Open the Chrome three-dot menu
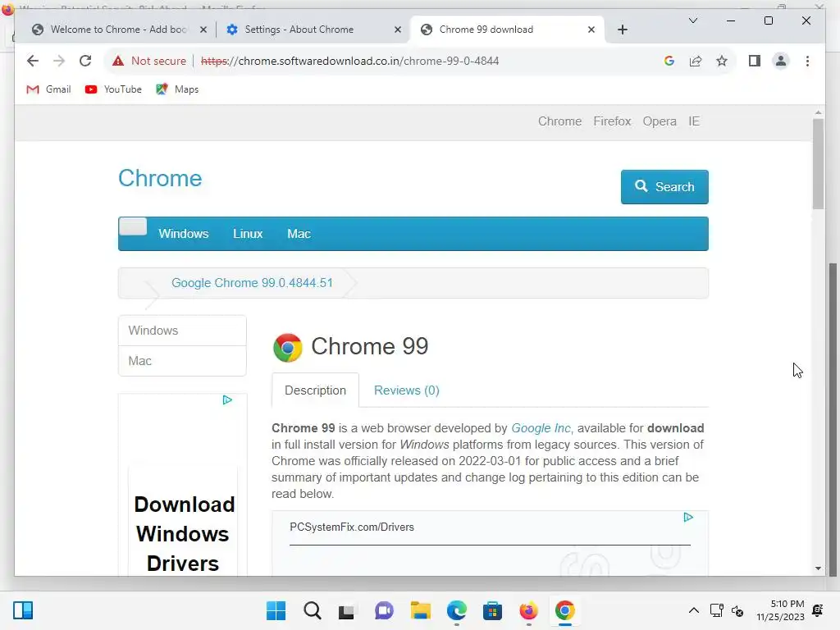 (x=807, y=61)
